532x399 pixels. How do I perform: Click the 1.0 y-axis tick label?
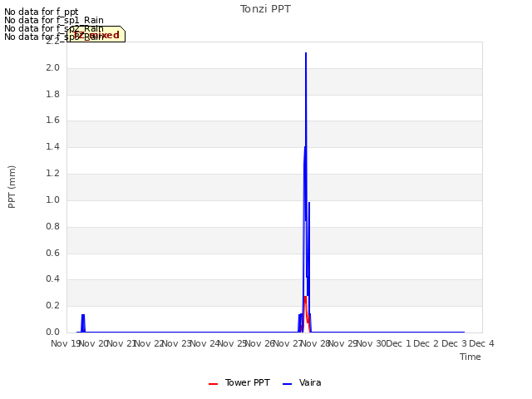(52, 199)
